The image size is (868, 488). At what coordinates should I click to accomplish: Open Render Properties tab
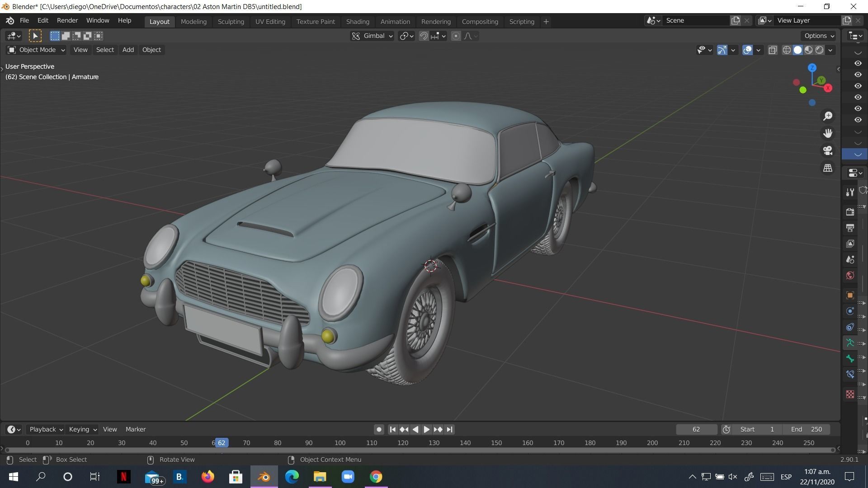coord(850,211)
